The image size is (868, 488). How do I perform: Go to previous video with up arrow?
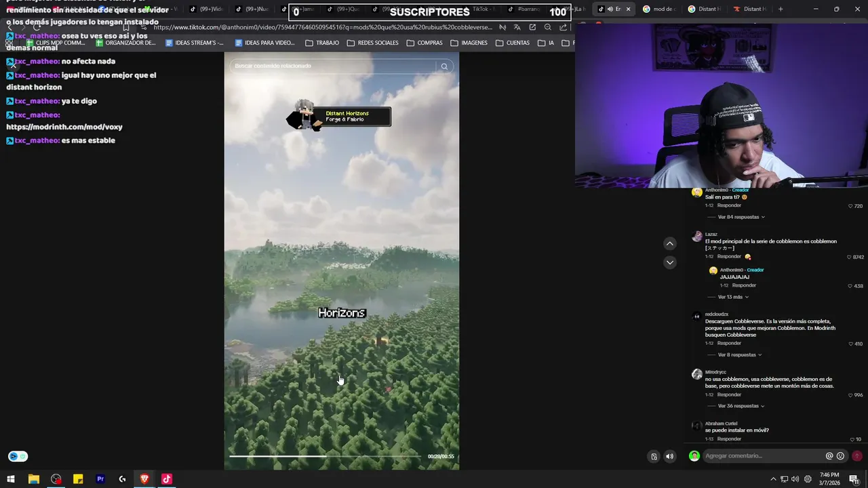click(x=670, y=243)
